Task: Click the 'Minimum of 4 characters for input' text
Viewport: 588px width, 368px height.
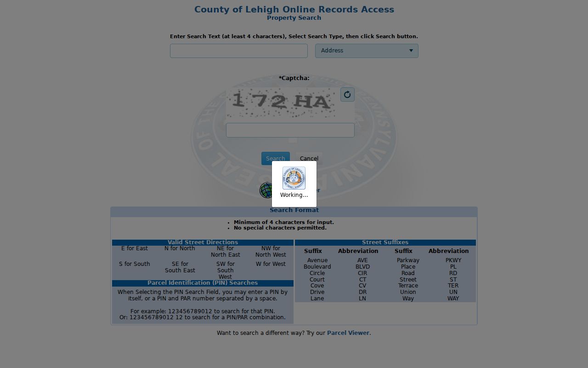Action: coord(284,222)
